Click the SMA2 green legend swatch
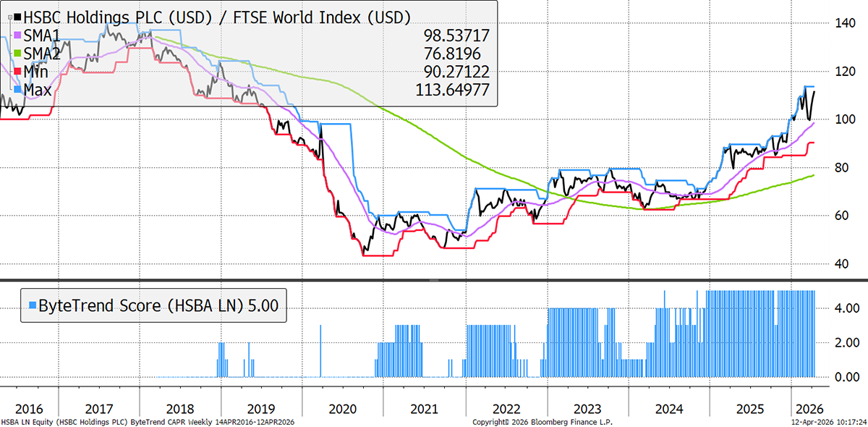Screen dimensions: 868x427 tap(18, 52)
